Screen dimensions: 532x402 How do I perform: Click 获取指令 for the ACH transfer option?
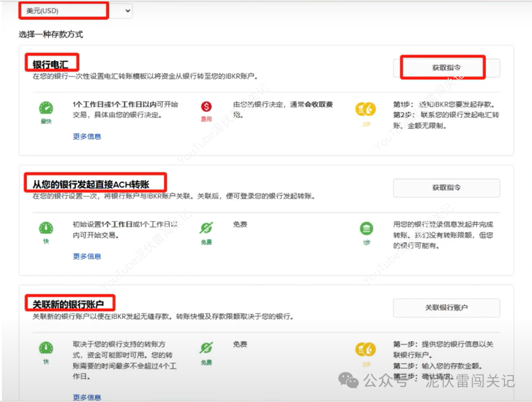[446, 188]
